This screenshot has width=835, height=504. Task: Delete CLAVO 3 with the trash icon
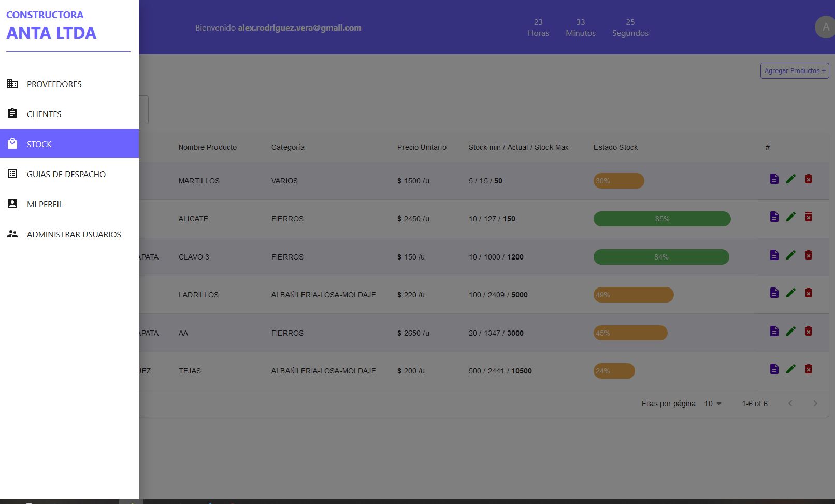pyautogui.click(x=809, y=255)
